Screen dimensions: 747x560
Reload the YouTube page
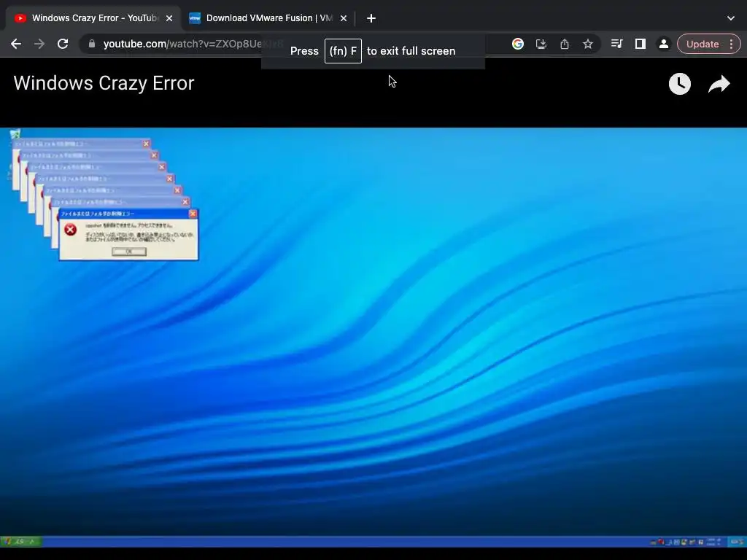pos(63,44)
